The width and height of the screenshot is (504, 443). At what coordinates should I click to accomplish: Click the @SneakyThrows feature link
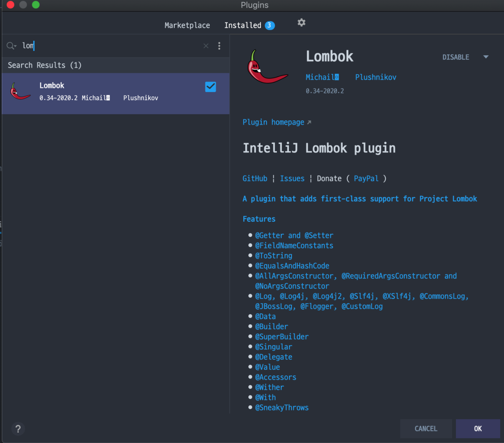pyautogui.click(x=282, y=407)
